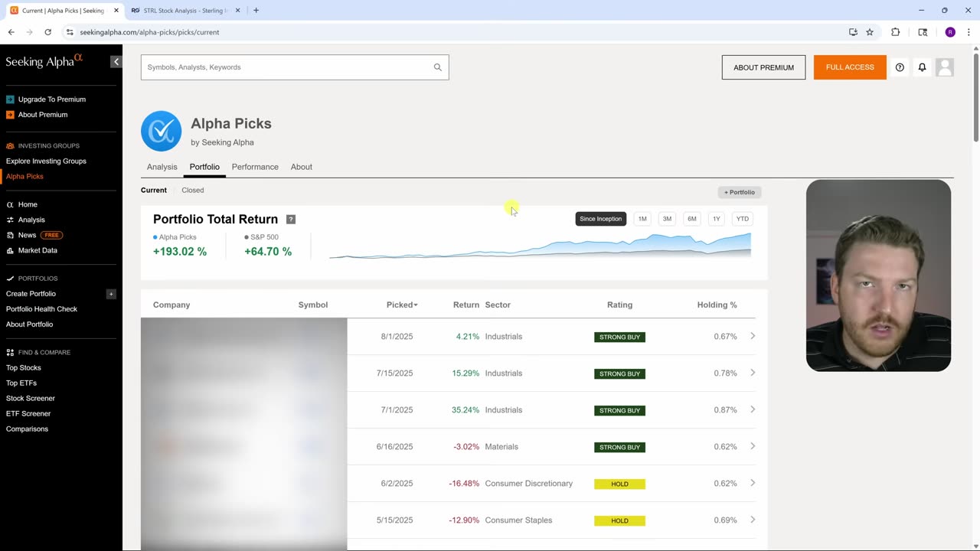Click the plus icon beside Create Portfolio
Image resolution: width=980 pixels, height=551 pixels.
111,294
